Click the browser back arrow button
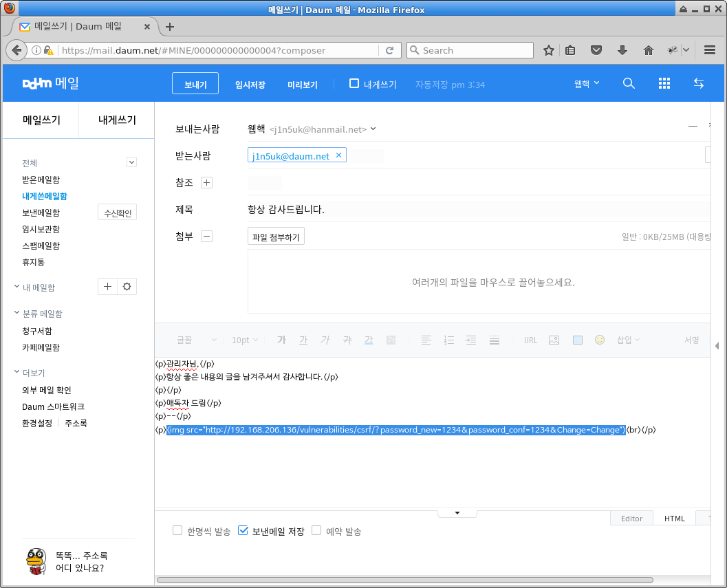 pyautogui.click(x=17, y=50)
